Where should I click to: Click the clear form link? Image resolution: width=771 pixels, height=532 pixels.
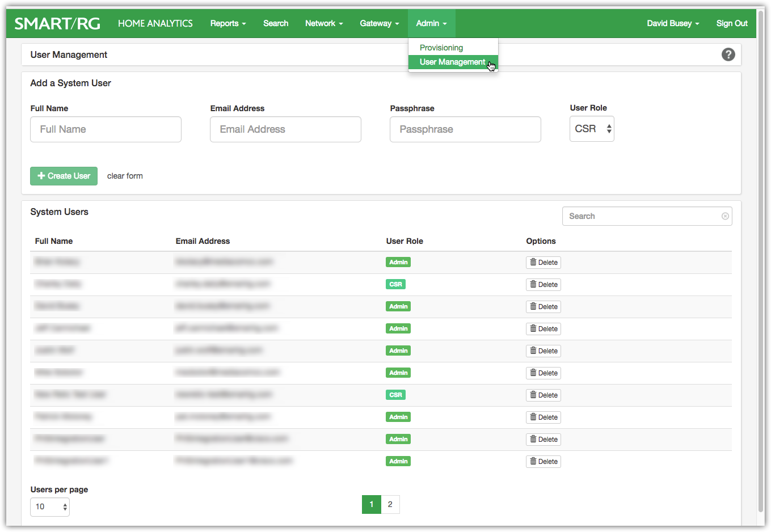pyautogui.click(x=125, y=176)
